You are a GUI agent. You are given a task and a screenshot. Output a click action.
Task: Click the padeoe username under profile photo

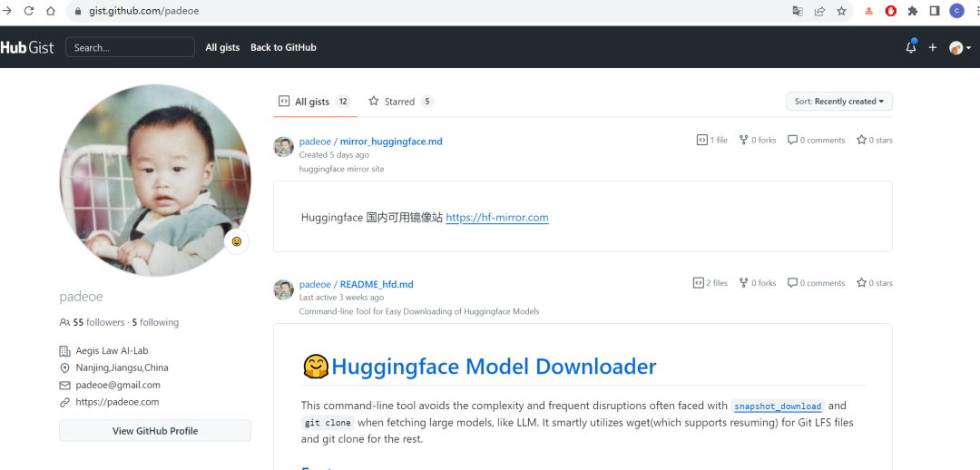[82, 297]
